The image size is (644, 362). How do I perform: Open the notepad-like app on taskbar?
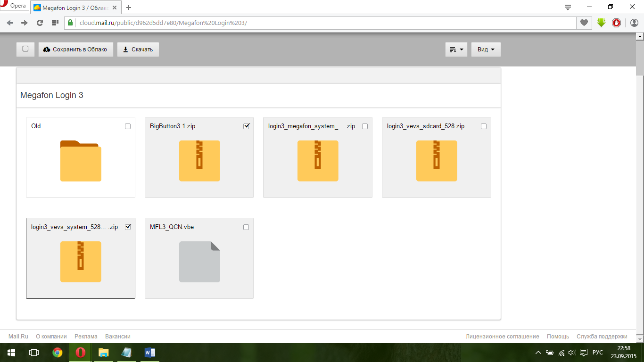pyautogui.click(x=126, y=353)
